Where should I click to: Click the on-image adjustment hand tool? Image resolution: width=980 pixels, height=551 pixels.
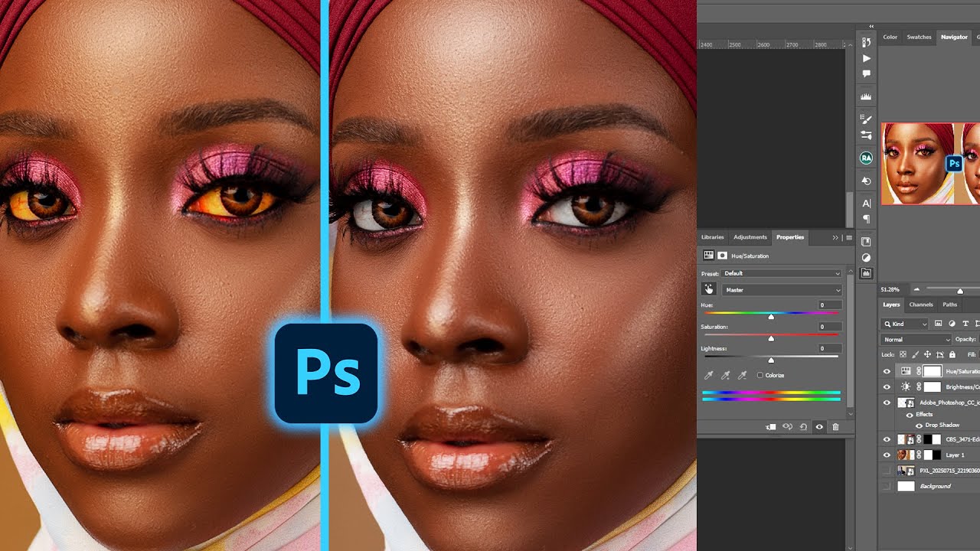pyautogui.click(x=709, y=289)
